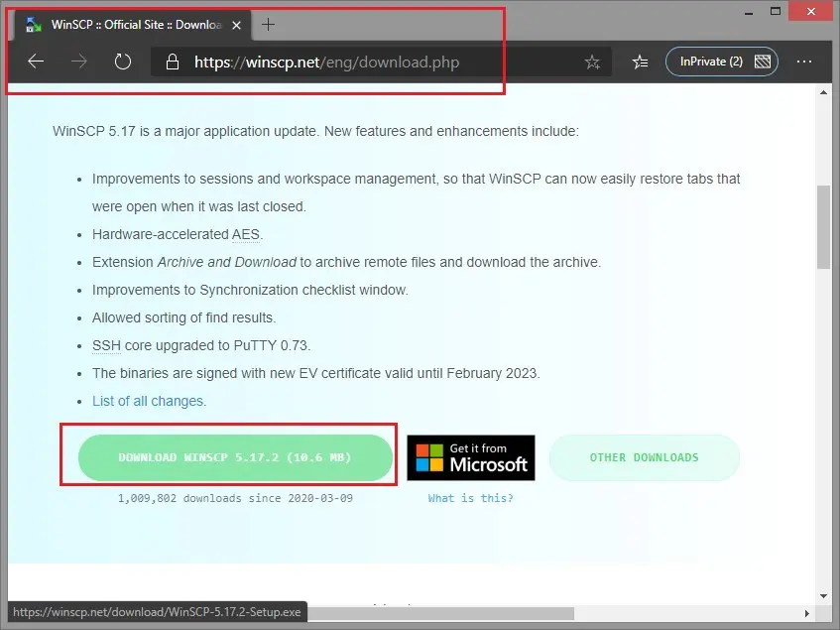Screen dimensions: 840x630
Task: Click 'Archive and Download' italic text
Action: 226,262
